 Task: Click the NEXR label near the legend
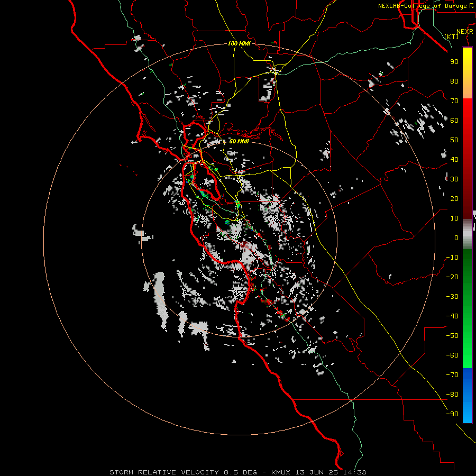(465, 32)
